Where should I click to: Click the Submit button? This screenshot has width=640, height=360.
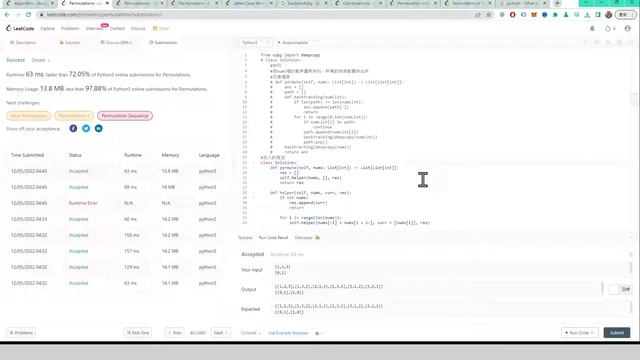(x=617, y=333)
